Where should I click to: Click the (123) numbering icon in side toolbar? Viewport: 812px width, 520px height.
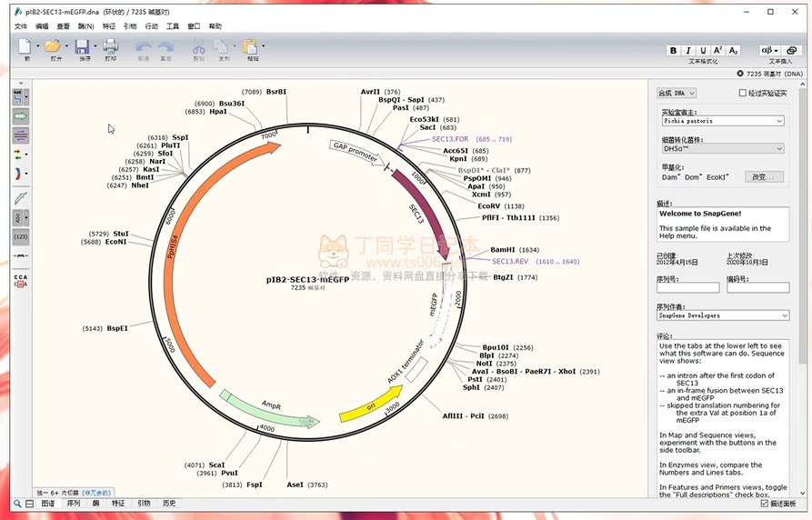pos(20,237)
